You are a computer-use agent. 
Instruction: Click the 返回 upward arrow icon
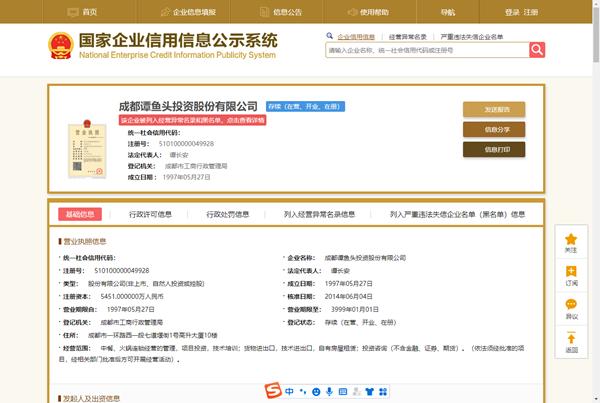click(x=571, y=338)
